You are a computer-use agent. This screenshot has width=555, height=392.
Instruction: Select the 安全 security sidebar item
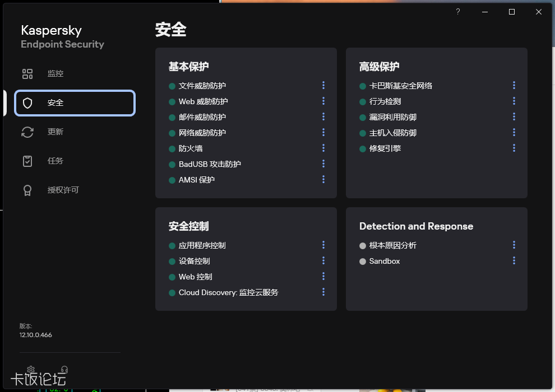[75, 103]
